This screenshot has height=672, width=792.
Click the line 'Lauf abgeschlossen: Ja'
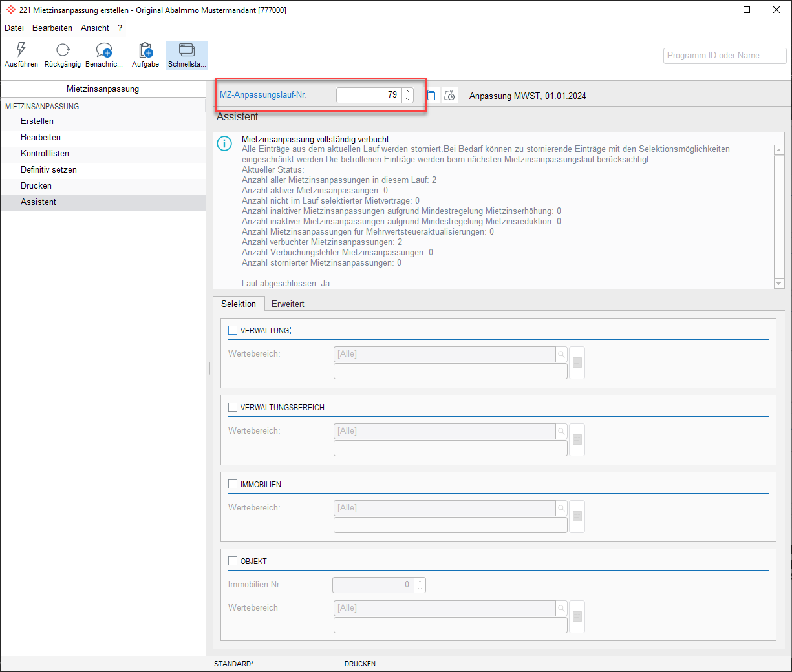(286, 284)
